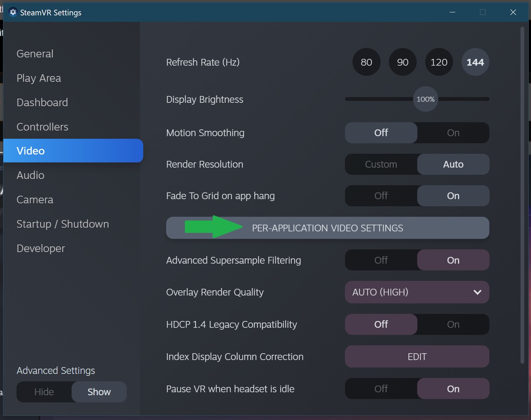This screenshot has height=420, width=531.
Task: Turn Pause VR when headset idle On
Action: pyautogui.click(x=453, y=389)
